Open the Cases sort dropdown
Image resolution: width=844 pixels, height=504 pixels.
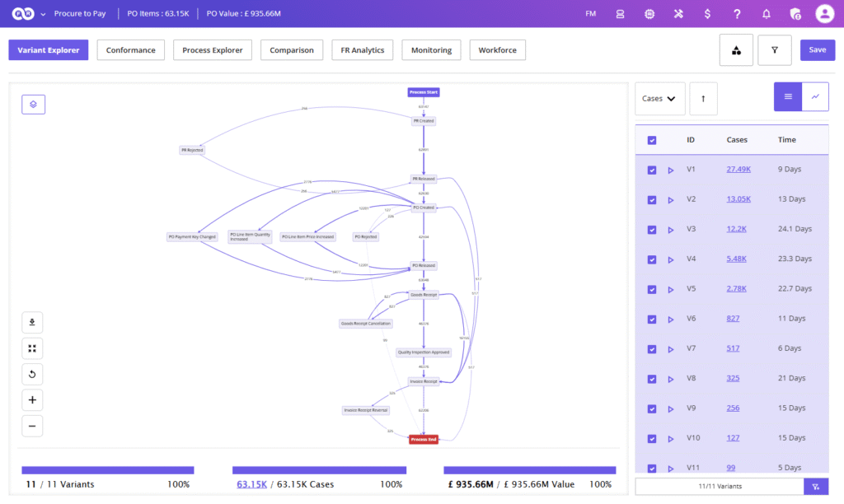(x=659, y=99)
